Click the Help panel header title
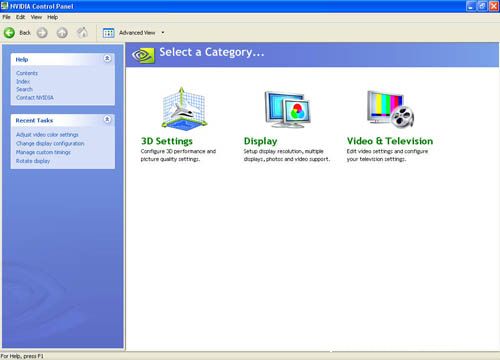The height and width of the screenshot is (360, 500). tap(22, 59)
